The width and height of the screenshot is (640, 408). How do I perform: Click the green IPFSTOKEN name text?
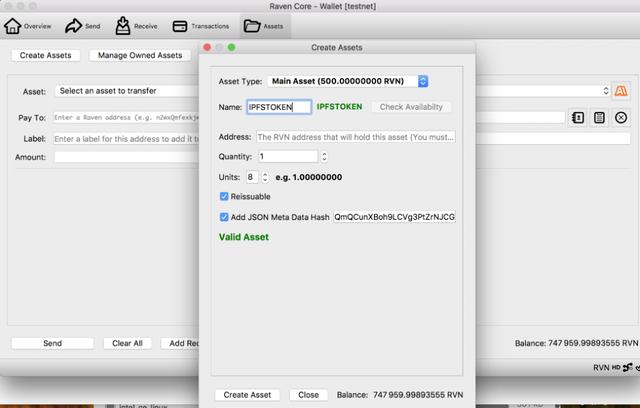coord(339,107)
